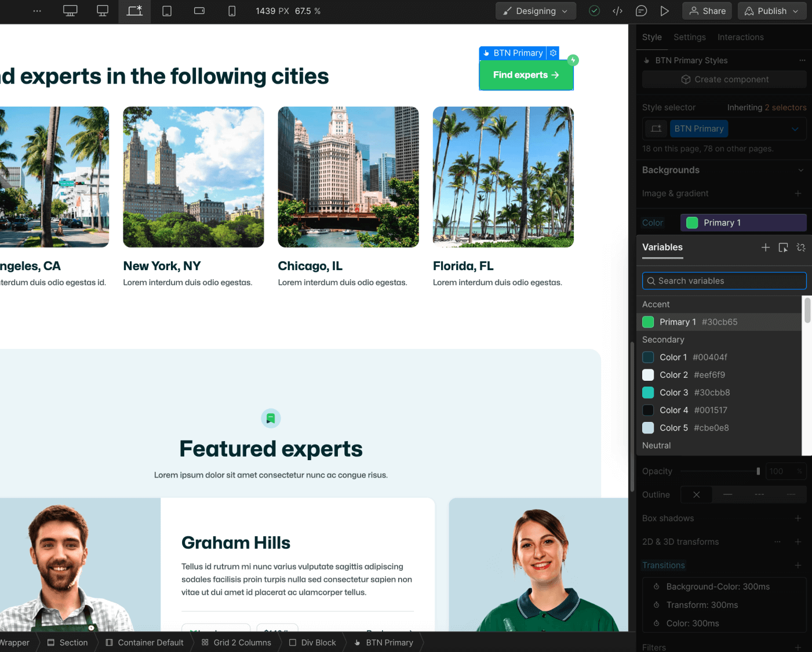Select Color 1 variable #00404f
The width and height of the screenshot is (812, 652).
719,357
